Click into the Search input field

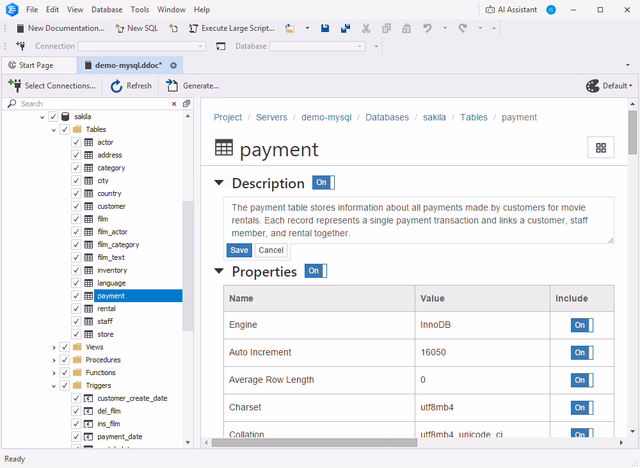pyautogui.click(x=94, y=104)
